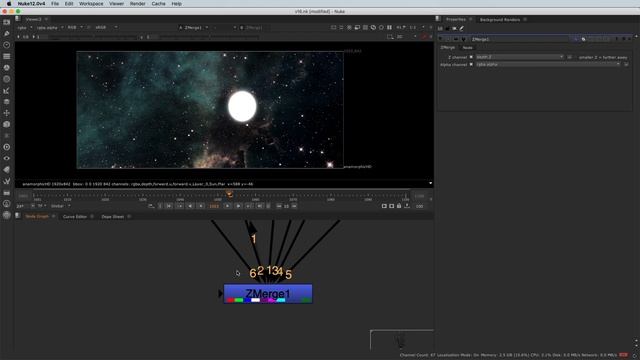640x360 pixels.
Task: Open the Other nodes toolbar menu
Action: 7,193
